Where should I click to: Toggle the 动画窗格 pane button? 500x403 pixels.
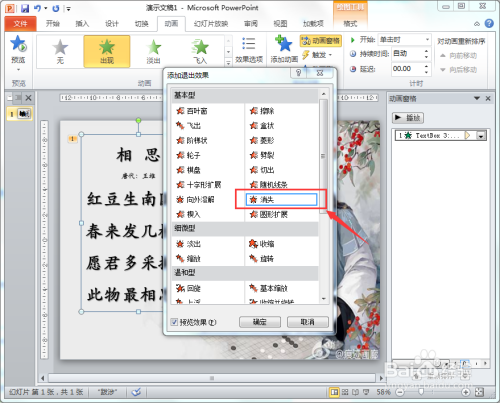coord(321,41)
